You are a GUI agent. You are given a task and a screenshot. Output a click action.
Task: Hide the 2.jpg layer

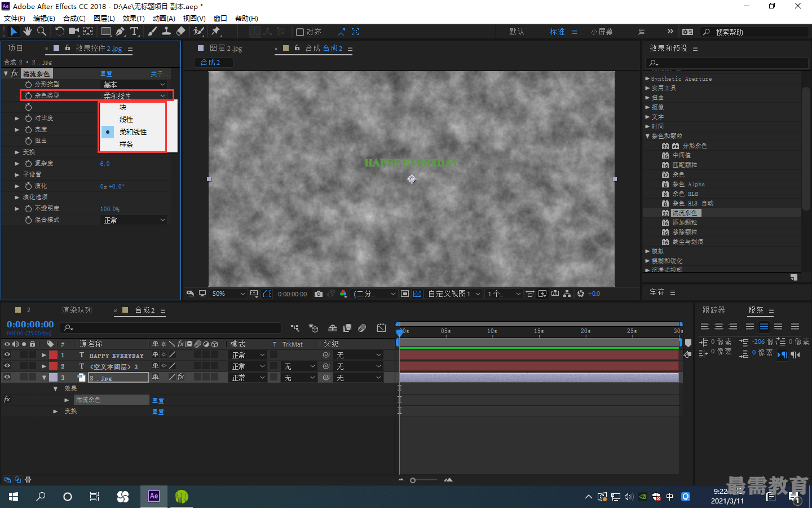(x=7, y=377)
